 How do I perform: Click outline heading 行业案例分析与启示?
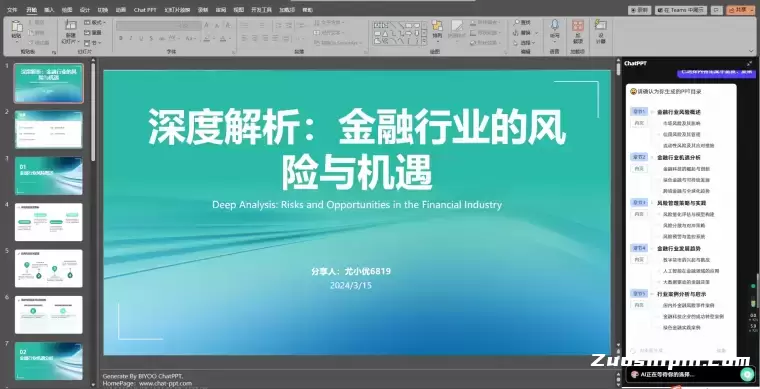[681, 294]
